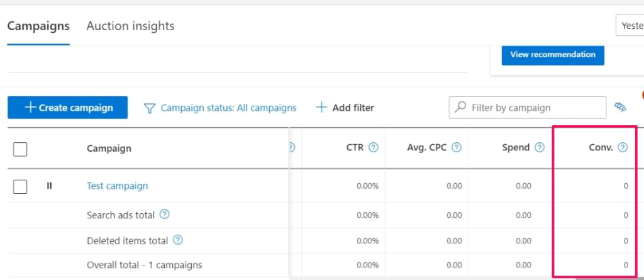Click the funnel filter icon

click(x=150, y=108)
